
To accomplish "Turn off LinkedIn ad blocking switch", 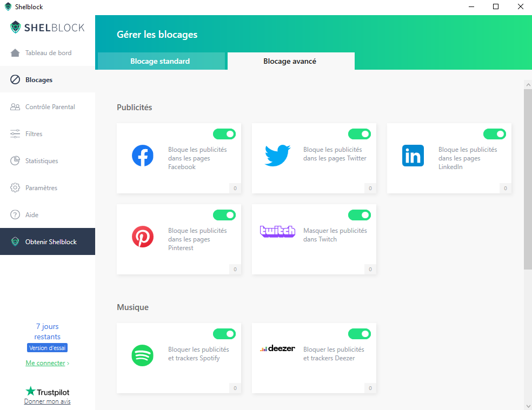I will point(494,134).
